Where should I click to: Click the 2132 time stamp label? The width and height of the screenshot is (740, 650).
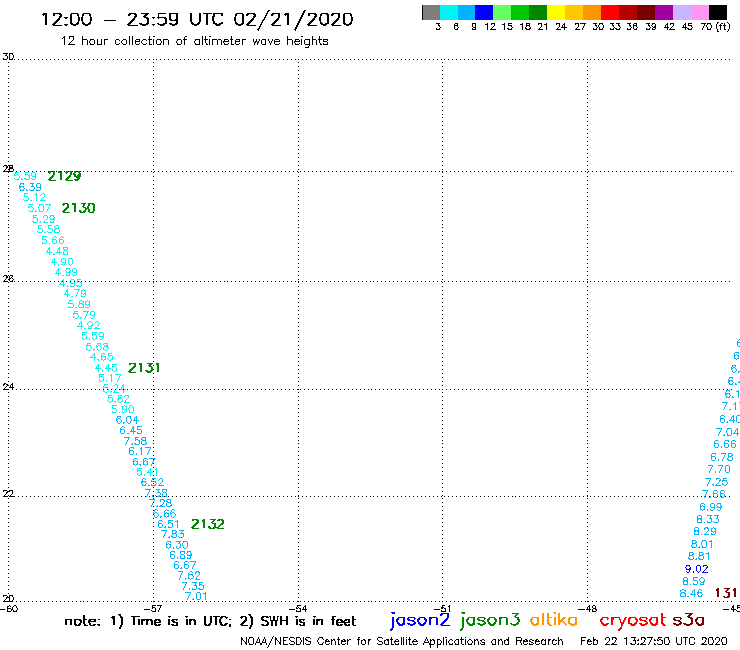pyautogui.click(x=208, y=524)
